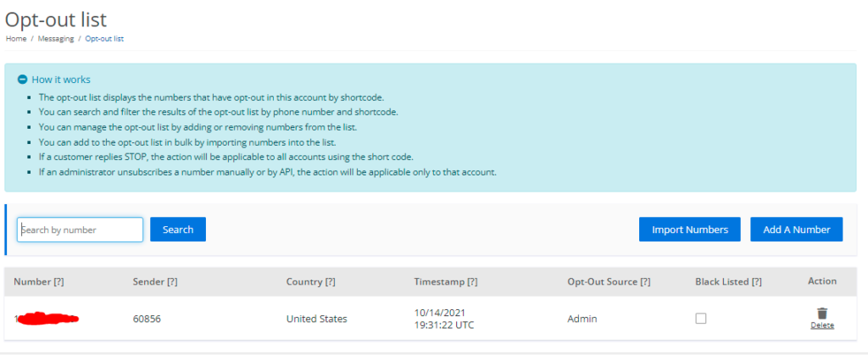Select the redacted phone number entry

click(47, 318)
